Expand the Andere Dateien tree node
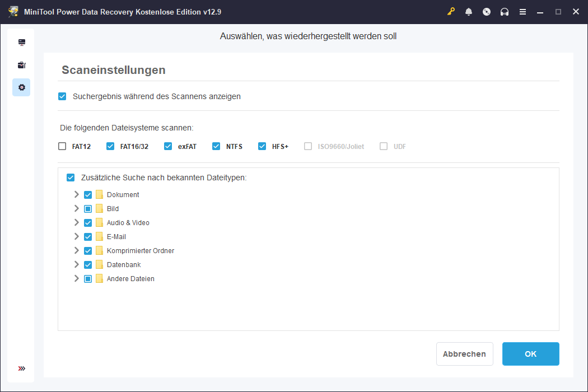 (77, 278)
